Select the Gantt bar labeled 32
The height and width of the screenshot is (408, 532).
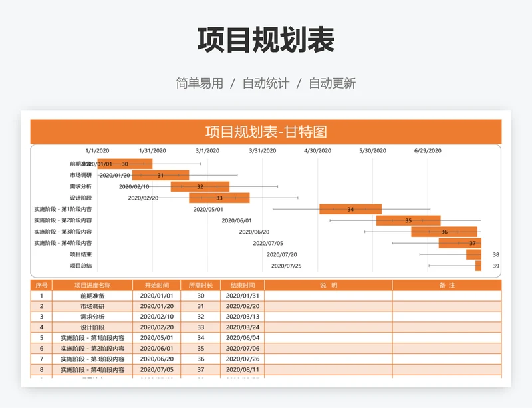point(200,186)
